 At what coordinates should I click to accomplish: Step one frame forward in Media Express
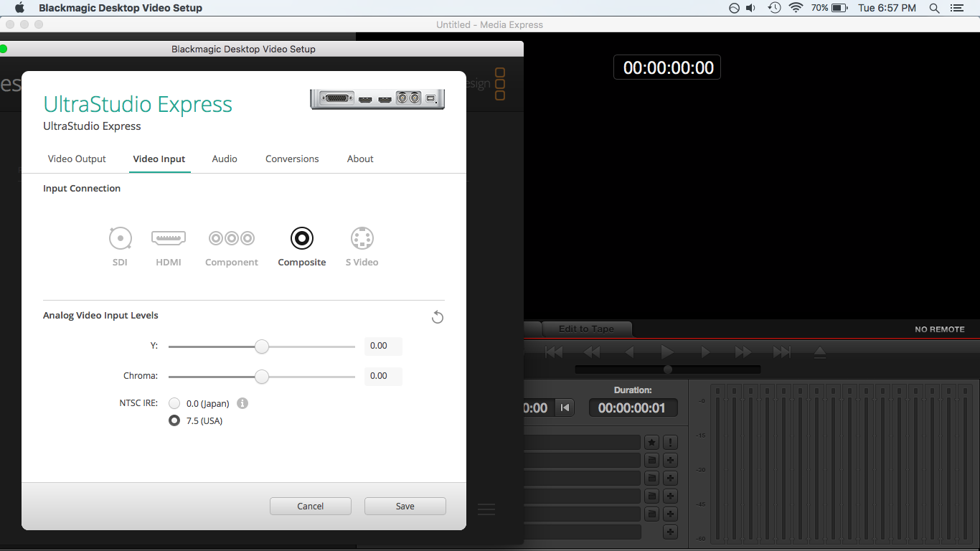[x=705, y=352]
